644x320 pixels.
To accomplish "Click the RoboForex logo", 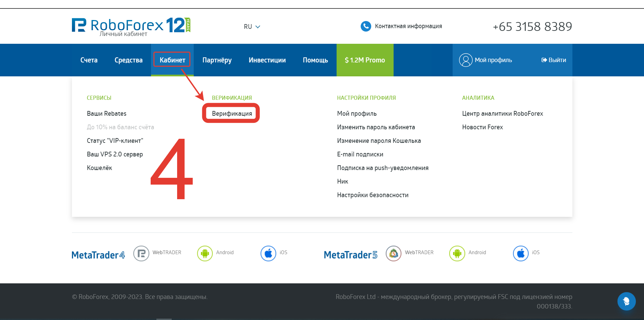I will click(x=131, y=25).
